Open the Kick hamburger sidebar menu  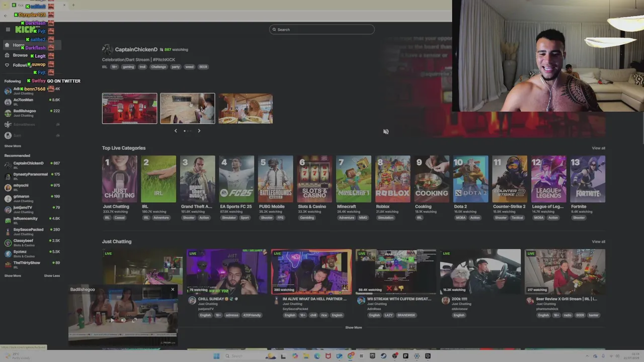coord(8,29)
